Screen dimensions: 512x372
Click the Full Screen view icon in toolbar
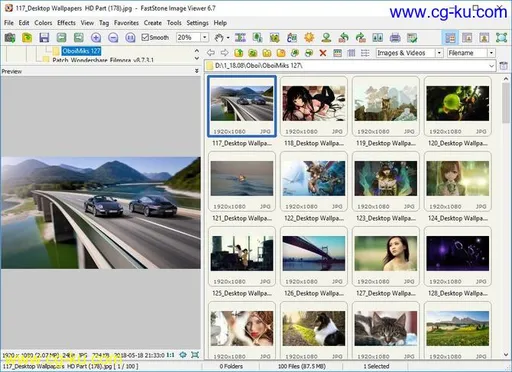click(501, 37)
